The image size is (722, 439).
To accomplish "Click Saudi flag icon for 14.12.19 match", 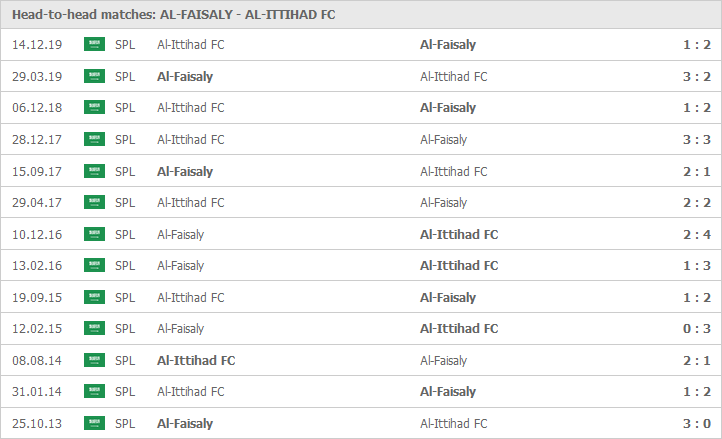I will click(x=94, y=44).
